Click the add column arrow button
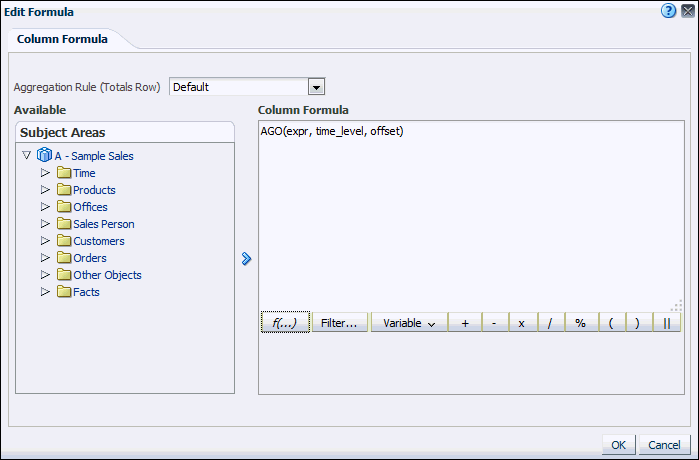This screenshot has width=699, height=460. 246,259
